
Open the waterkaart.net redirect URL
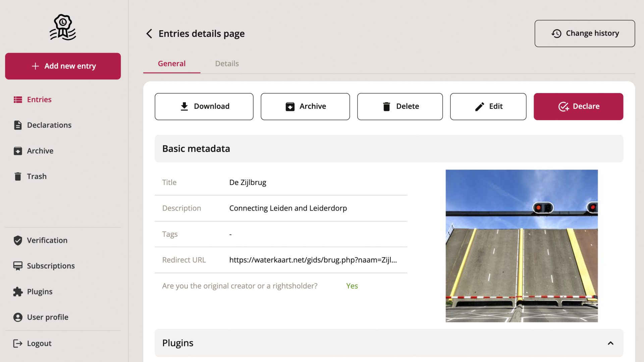click(x=313, y=260)
